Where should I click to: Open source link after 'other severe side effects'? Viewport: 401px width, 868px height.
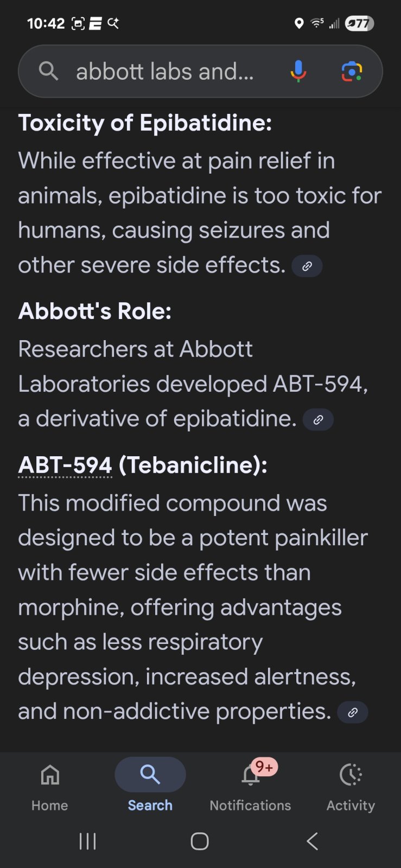pos(307,266)
